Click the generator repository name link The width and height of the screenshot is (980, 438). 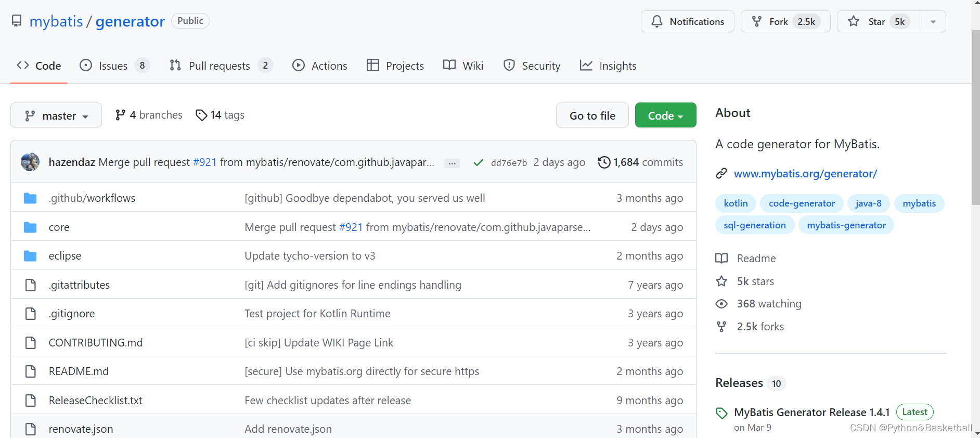pyautogui.click(x=130, y=21)
